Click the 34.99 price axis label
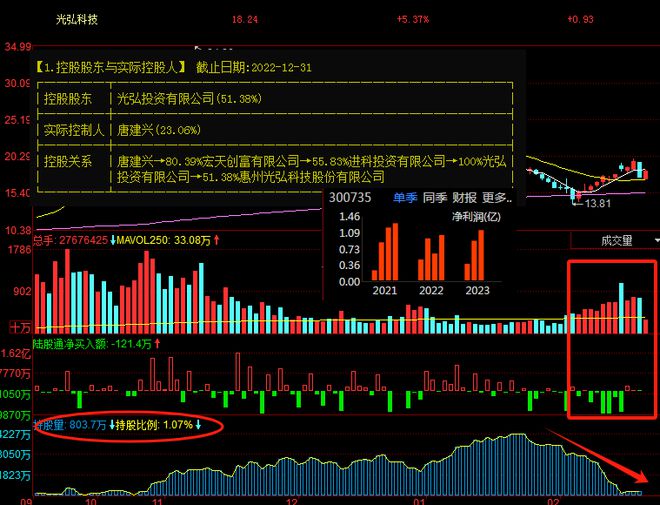This screenshot has width=660, height=505. (x=18, y=47)
